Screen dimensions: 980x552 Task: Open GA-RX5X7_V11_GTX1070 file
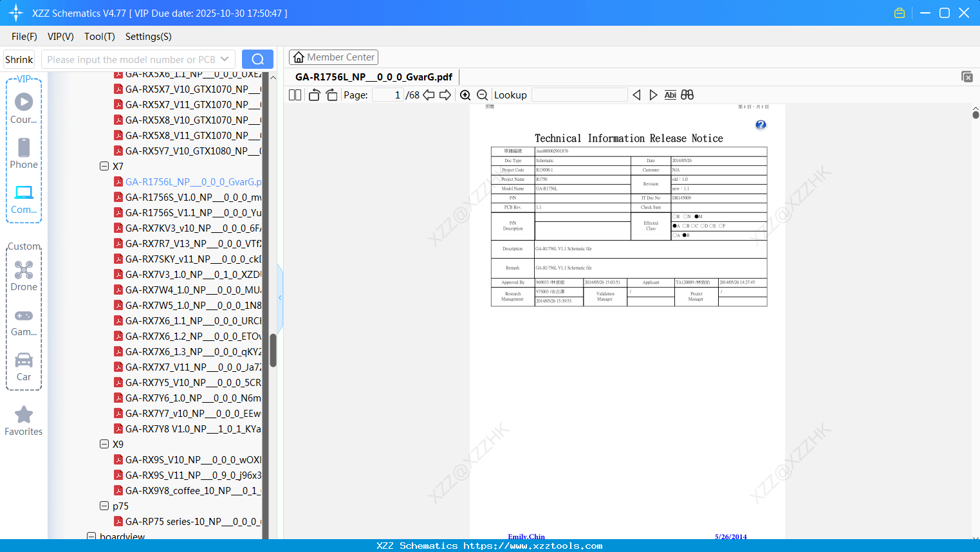point(187,104)
